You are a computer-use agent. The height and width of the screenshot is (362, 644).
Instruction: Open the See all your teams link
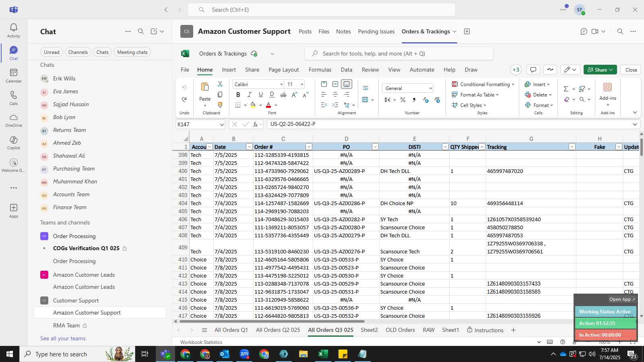point(63,338)
